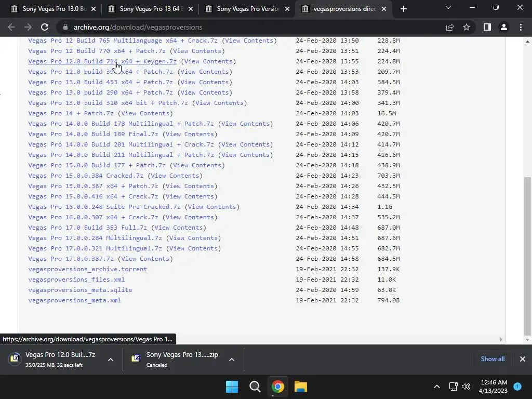The width and height of the screenshot is (532, 399).
Task: Switch to the Sony Vegas Pro Version tab
Action: pos(246,9)
